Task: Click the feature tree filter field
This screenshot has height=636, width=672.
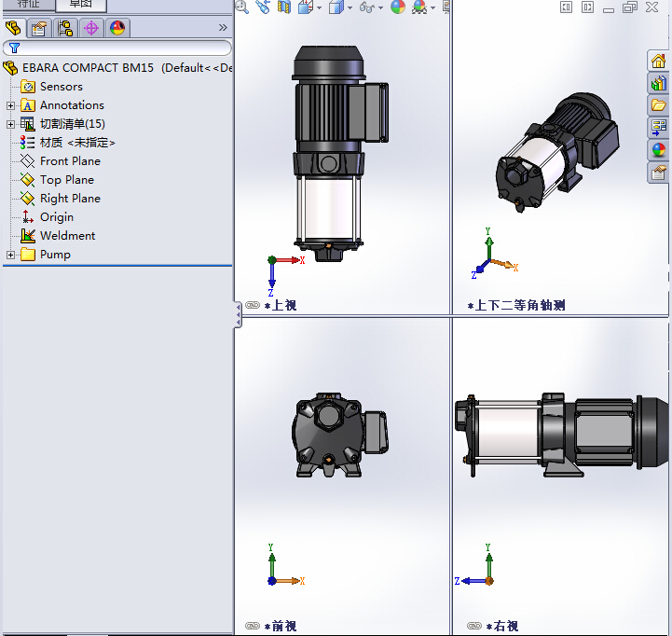Action: (x=117, y=48)
